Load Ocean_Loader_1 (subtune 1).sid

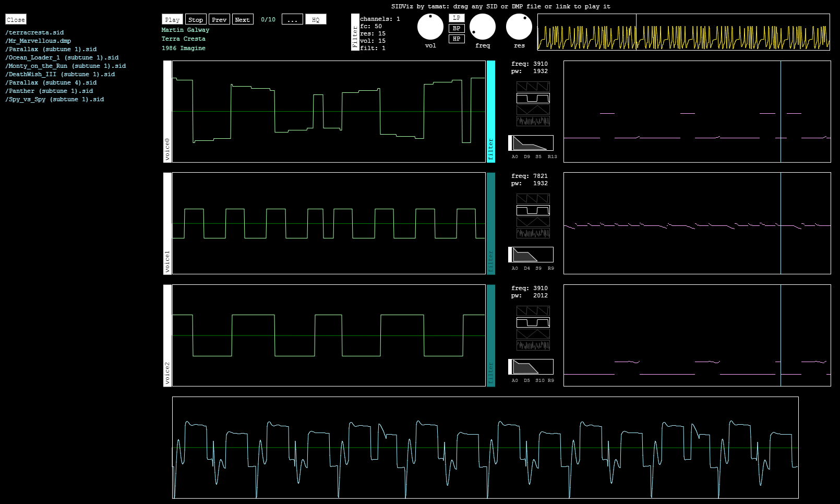tap(62, 57)
